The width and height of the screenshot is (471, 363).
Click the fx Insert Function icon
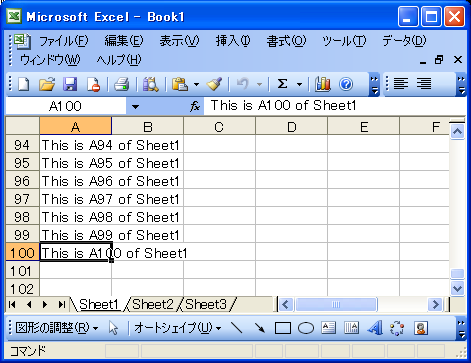(x=195, y=107)
